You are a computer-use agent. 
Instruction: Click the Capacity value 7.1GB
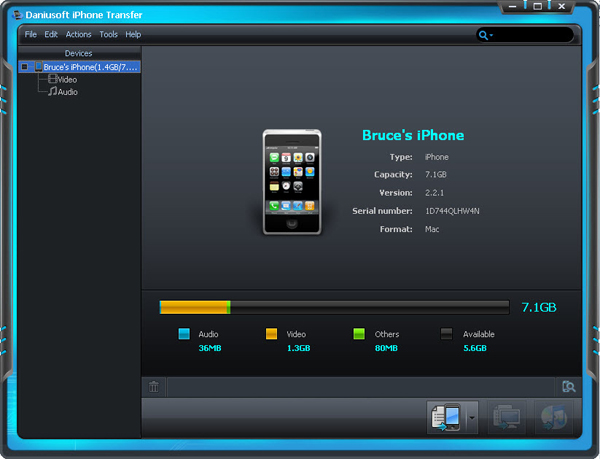(x=436, y=174)
